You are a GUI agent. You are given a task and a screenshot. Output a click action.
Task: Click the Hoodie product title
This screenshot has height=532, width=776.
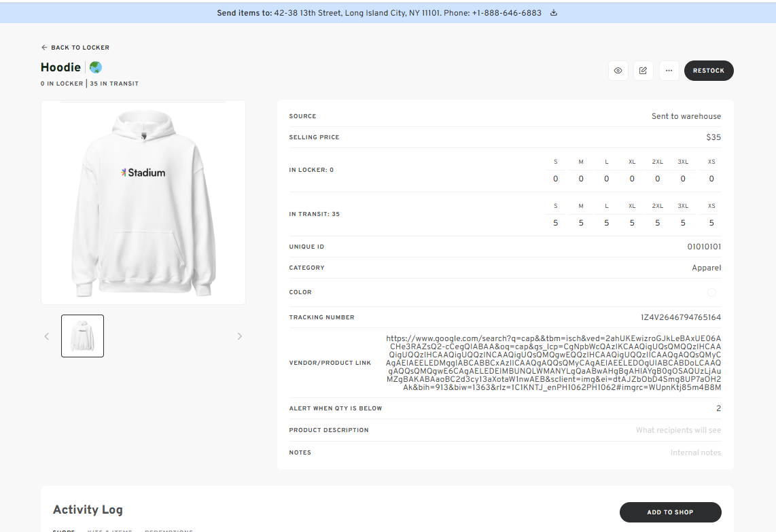coord(60,67)
